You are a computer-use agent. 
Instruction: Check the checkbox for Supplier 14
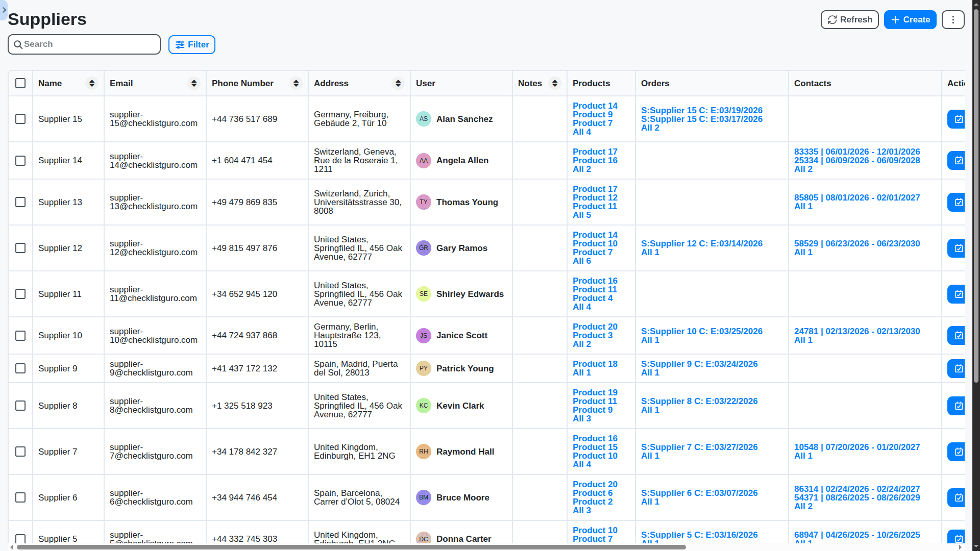(20, 161)
